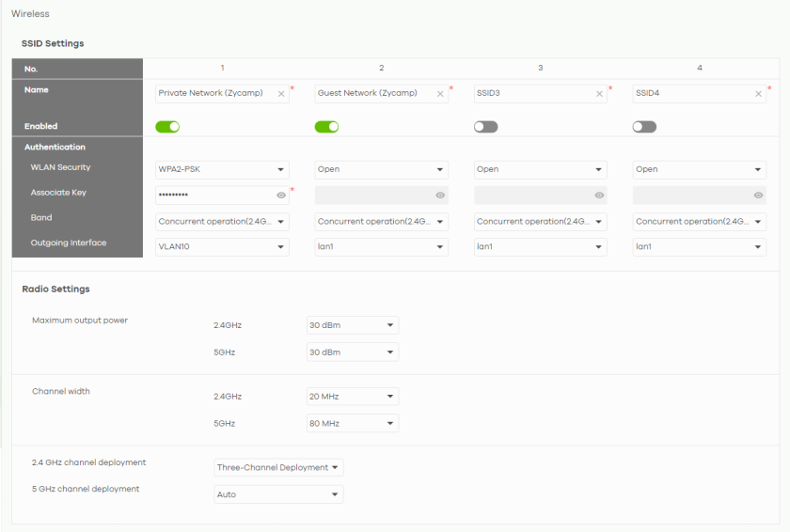Expand the 5 GHz channel deployment Auto dropdown
This screenshot has width=790, height=532.
coord(278,494)
